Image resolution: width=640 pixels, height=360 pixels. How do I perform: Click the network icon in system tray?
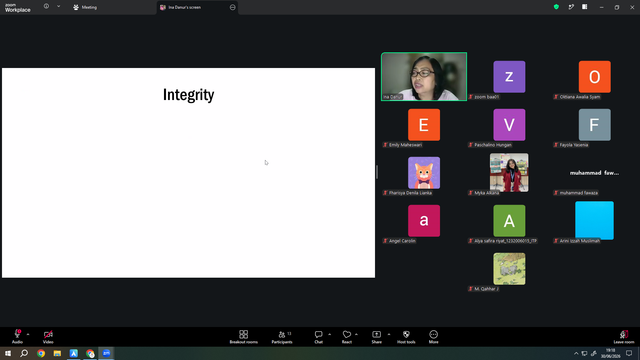click(584, 353)
